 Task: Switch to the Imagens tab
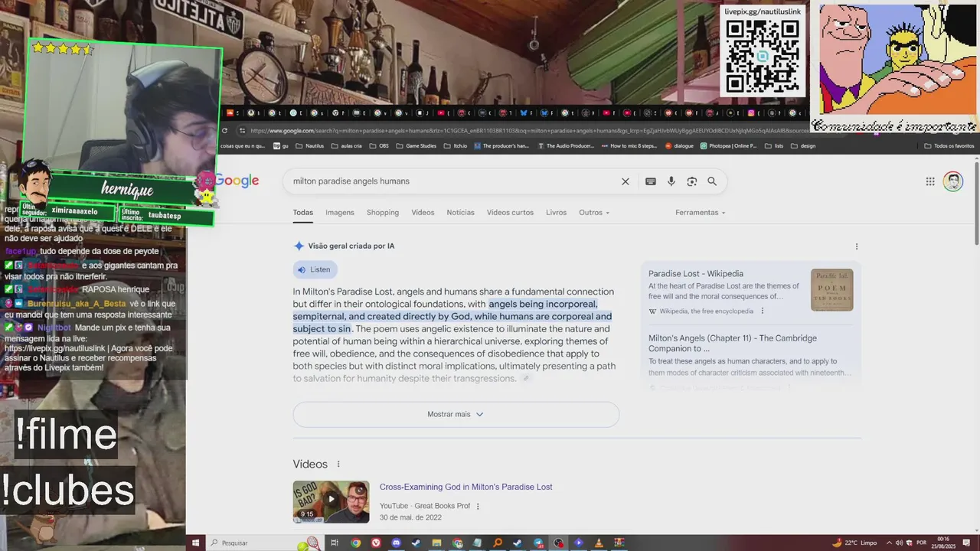click(340, 212)
